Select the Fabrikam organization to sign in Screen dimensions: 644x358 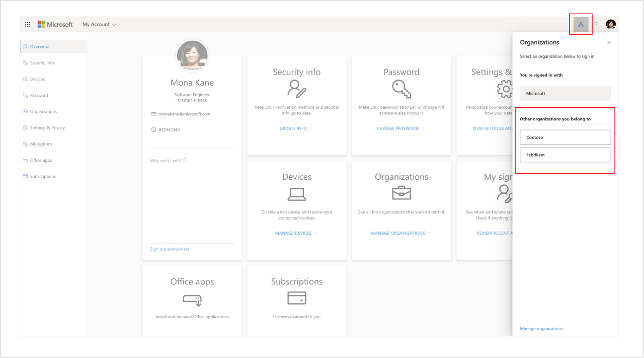coord(565,155)
